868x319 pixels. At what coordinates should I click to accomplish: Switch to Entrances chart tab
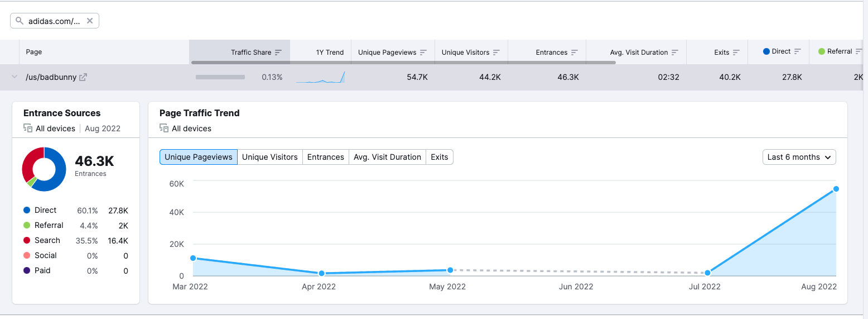325,157
